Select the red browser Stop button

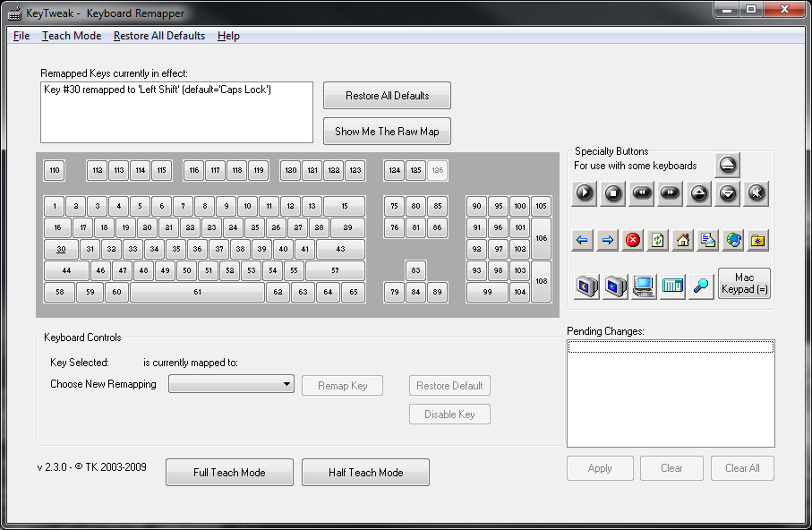tap(632, 241)
